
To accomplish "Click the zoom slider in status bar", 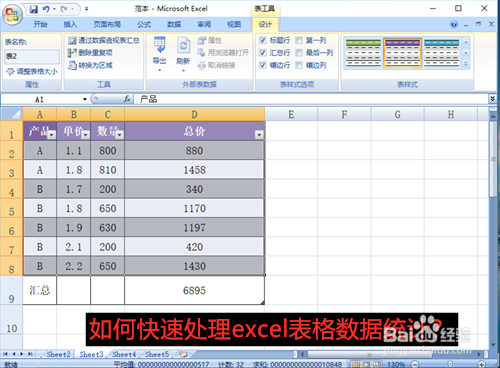I will tap(450, 364).
